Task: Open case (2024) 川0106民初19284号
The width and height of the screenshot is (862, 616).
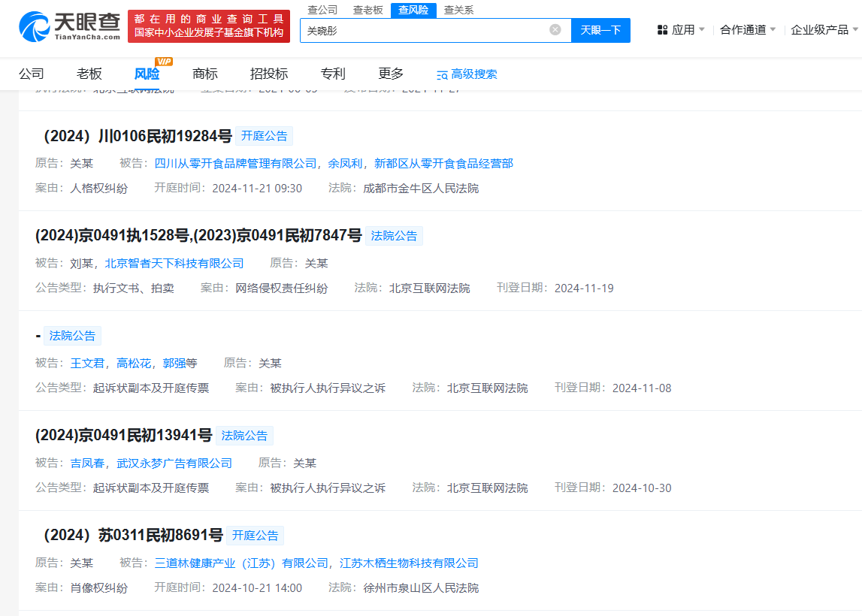Action: [138, 136]
